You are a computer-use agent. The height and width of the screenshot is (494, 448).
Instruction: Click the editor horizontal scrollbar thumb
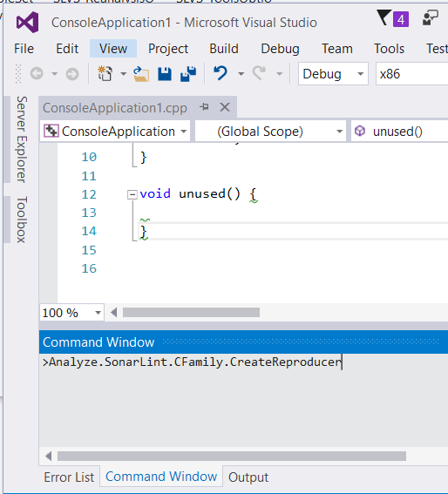192,313
